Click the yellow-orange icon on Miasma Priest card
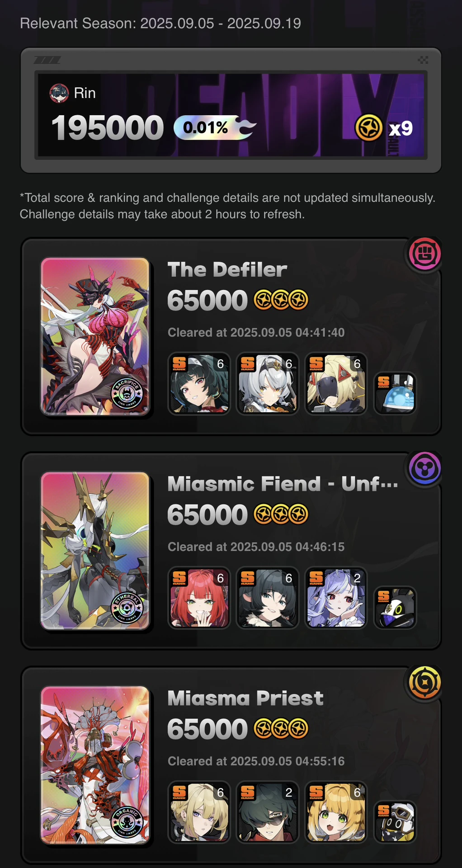The height and width of the screenshot is (868, 462). pos(425,682)
